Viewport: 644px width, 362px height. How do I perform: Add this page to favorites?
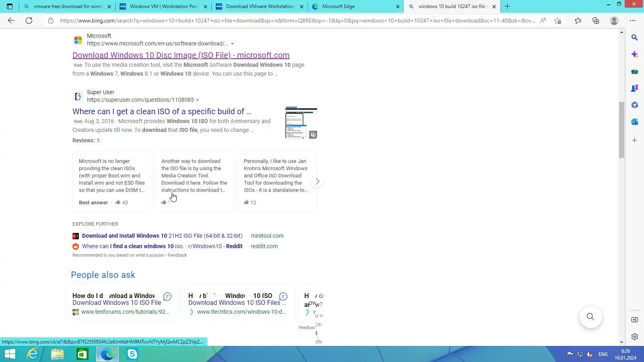click(557, 21)
